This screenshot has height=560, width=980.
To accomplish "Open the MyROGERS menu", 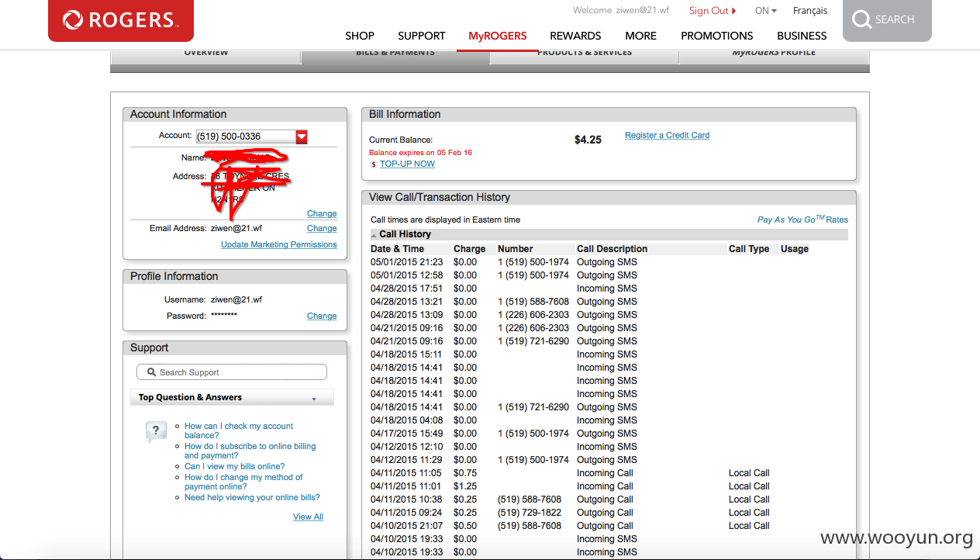I will click(x=498, y=36).
